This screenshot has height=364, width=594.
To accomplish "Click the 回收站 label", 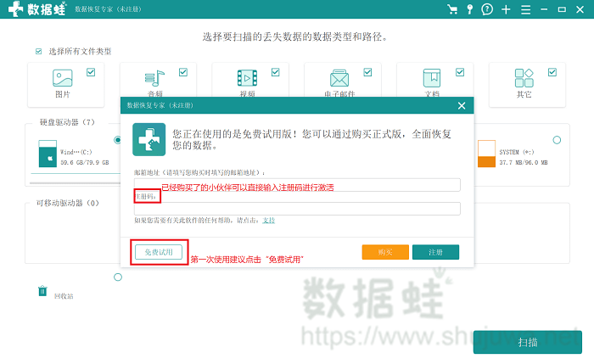I will tap(64, 296).
